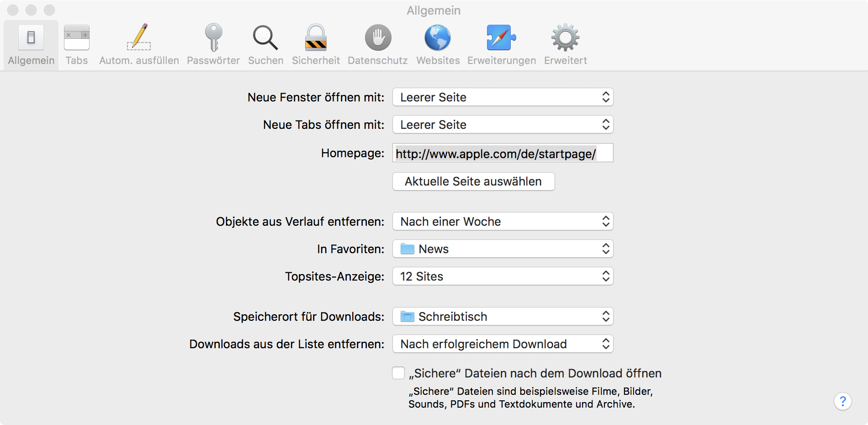The height and width of the screenshot is (425, 868).
Task: Open Downloads aus der Liste entfernen dropdown
Action: [x=503, y=344]
